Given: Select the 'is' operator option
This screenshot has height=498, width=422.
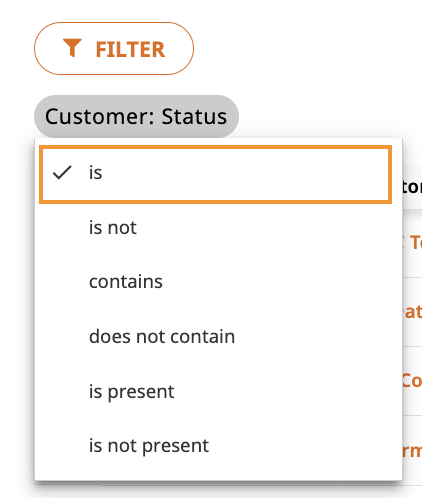Looking at the screenshot, I should (x=215, y=174).
